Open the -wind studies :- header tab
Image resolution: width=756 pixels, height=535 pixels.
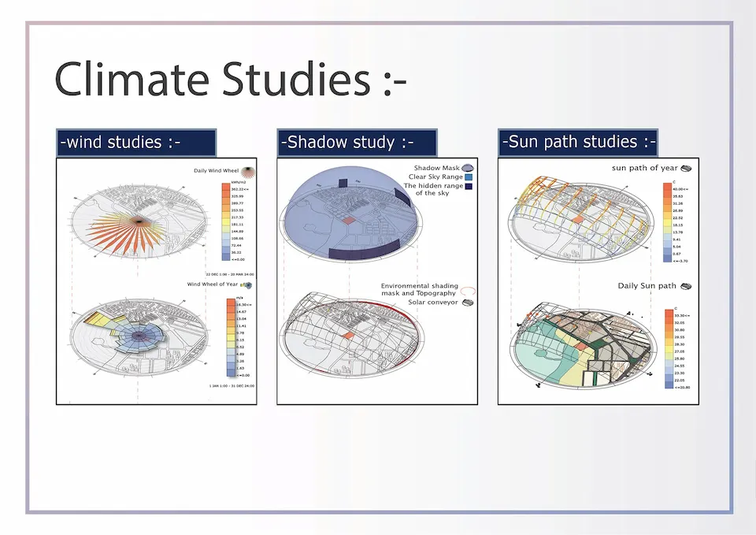click(x=135, y=143)
